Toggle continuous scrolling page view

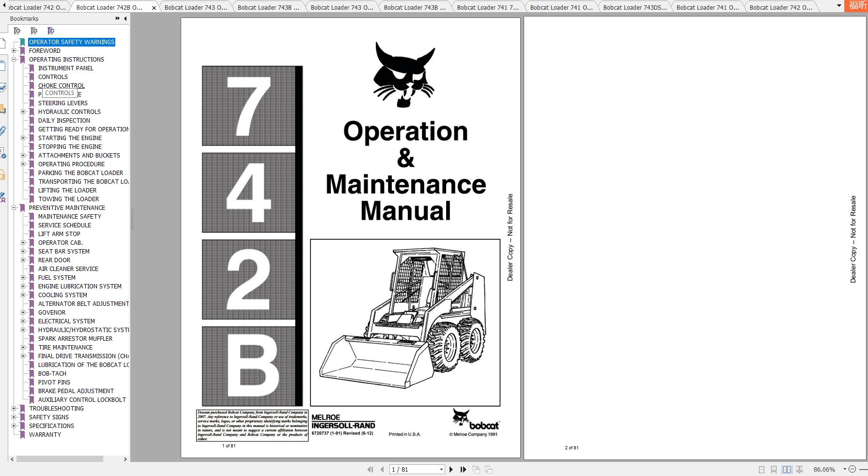point(774,469)
